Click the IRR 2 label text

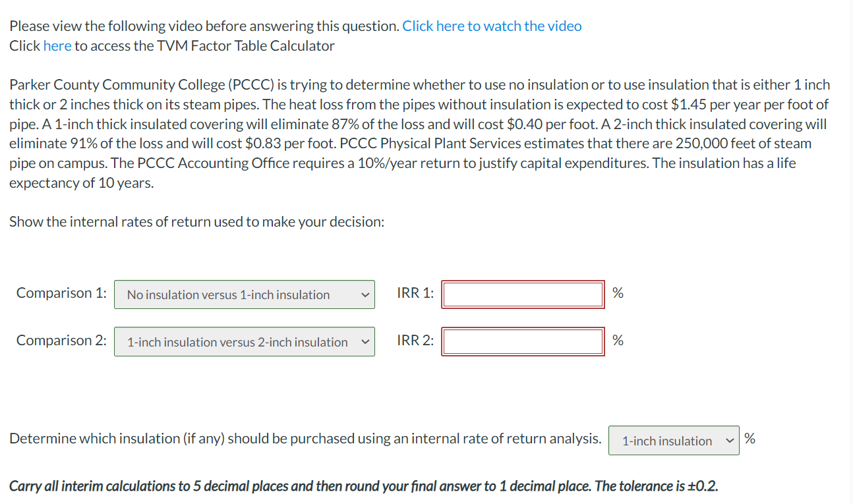point(415,341)
